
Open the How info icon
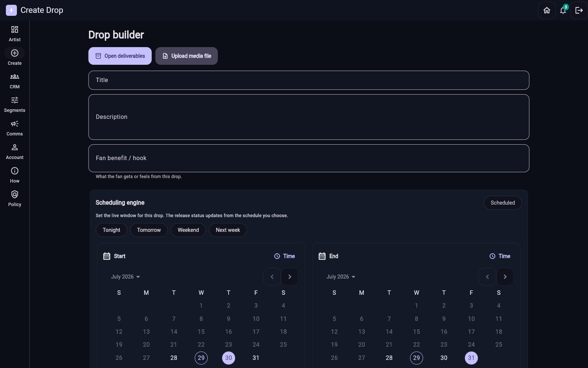click(15, 171)
